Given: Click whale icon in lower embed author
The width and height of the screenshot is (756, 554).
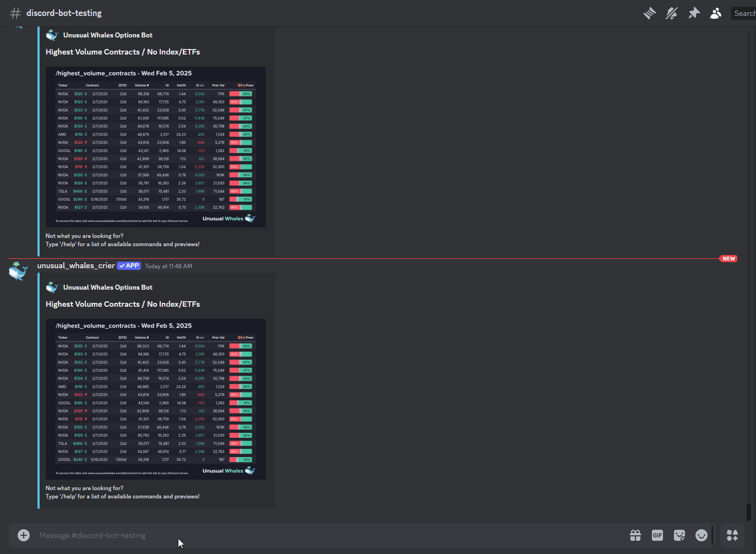Looking at the screenshot, I should coord(52,287).
